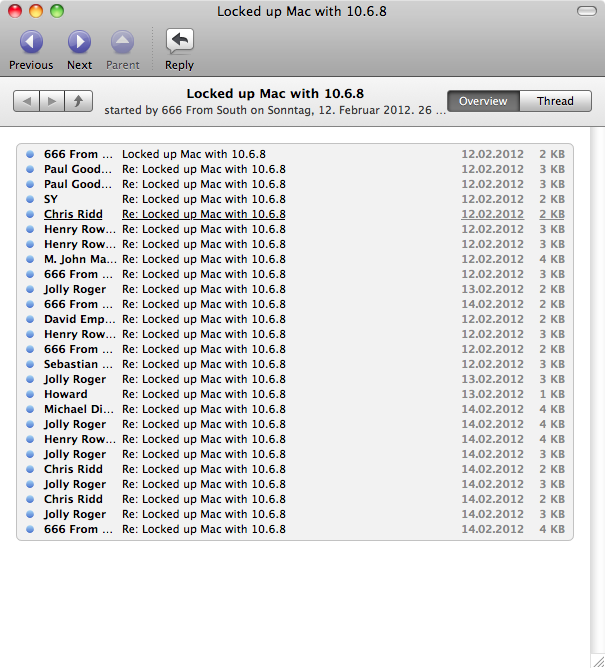Click the vertical scrollbar on the right

tap(597, 400)
